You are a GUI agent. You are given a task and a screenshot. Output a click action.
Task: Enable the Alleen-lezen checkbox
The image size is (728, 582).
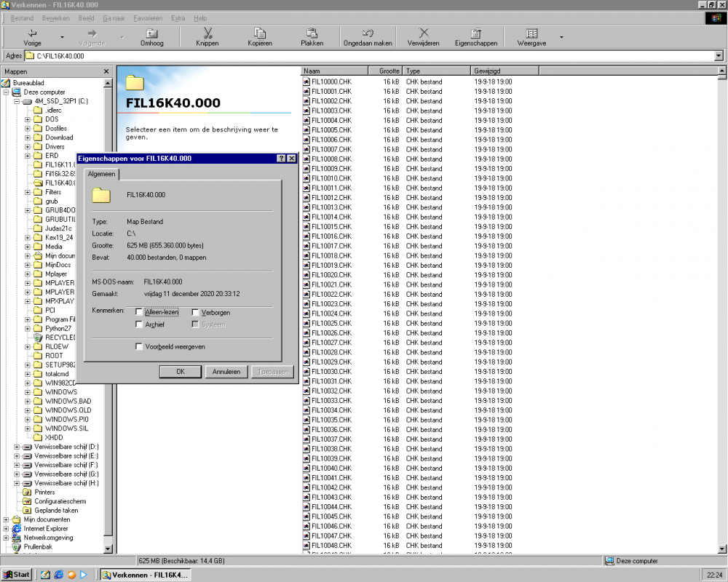[138, 311]
